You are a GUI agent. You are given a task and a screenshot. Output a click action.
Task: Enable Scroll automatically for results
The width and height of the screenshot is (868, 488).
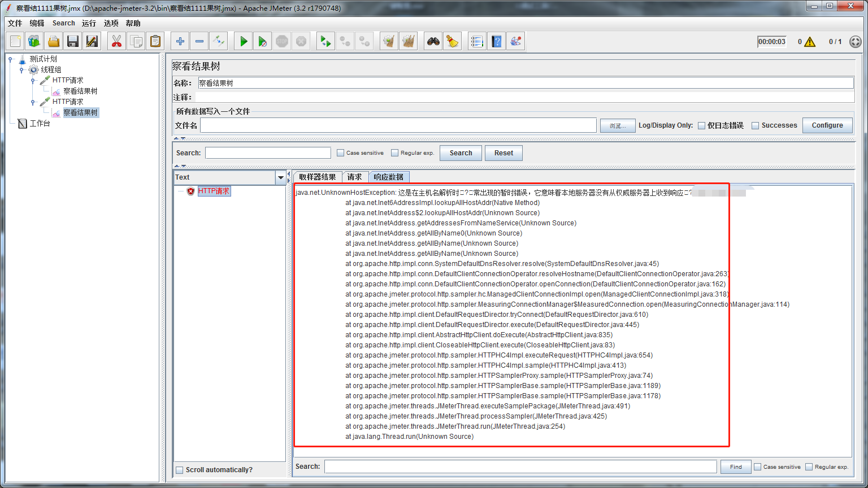click(180, 469)
